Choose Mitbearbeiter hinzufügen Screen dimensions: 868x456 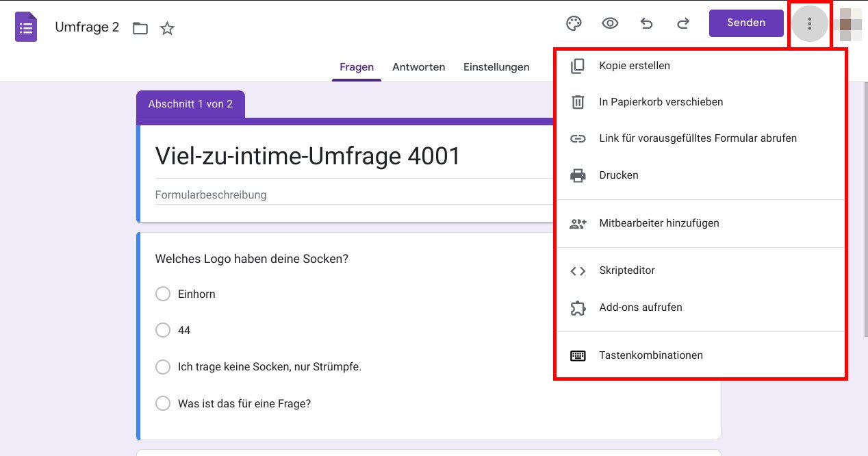659,223
